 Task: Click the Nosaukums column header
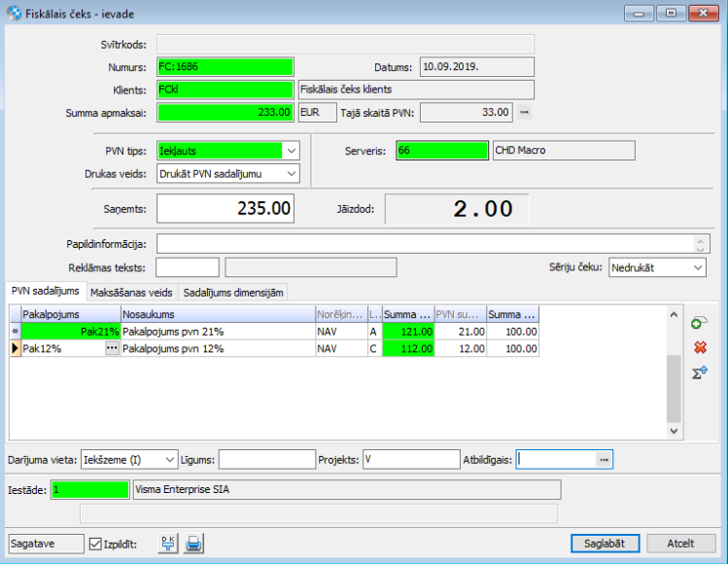(218, 314)
